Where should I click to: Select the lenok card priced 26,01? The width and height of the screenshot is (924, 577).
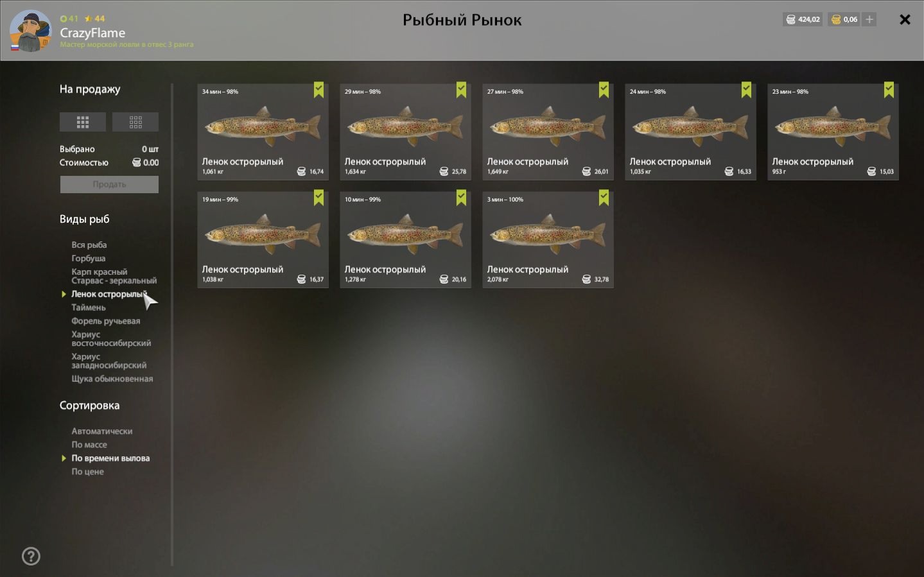pos(548,132)
